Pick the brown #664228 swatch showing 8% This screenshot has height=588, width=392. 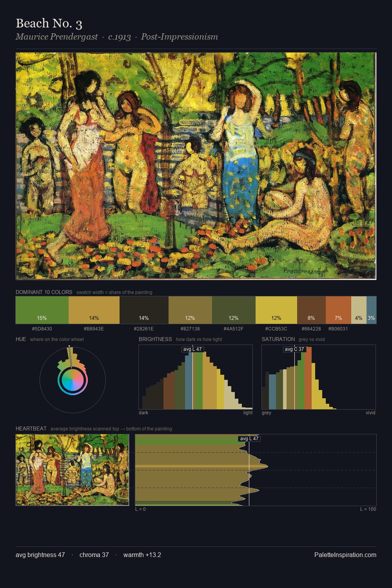[x=311, y=310]
